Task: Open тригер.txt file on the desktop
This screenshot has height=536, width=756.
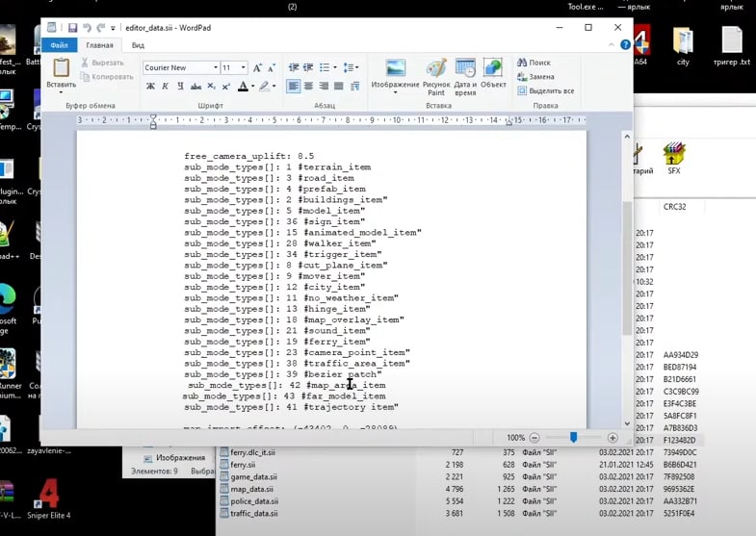Action: click(731, 46)
